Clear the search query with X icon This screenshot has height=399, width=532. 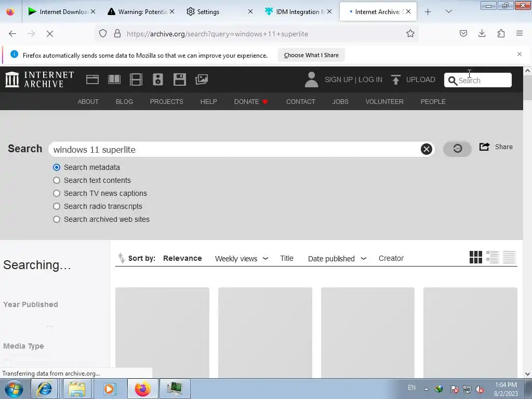click(x=426, y=149)
